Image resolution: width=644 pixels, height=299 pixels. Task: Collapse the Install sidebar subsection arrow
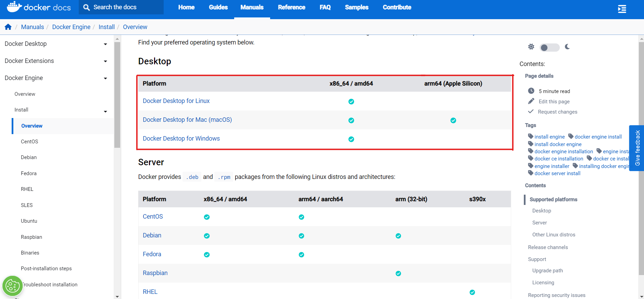[x=105, y=112]
